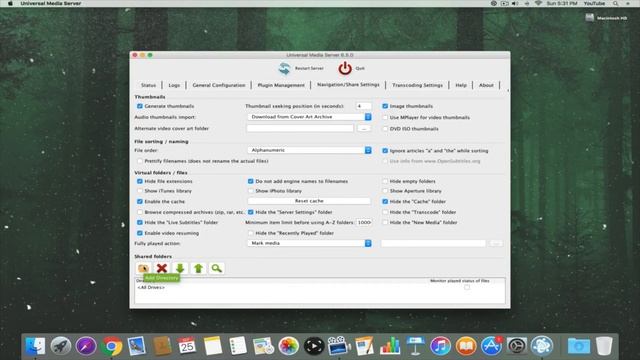Open Contacts book in the Dock
The width and height of the screenshot is (640, 360).
[x=162, y=346]
